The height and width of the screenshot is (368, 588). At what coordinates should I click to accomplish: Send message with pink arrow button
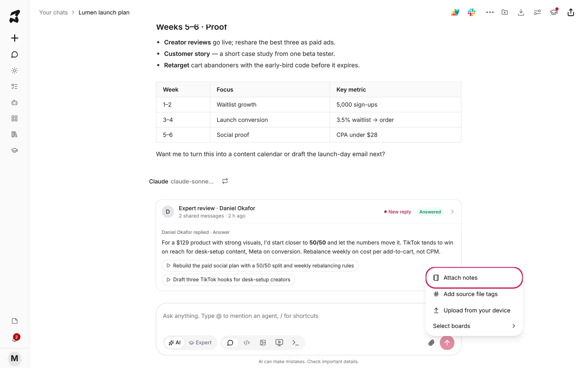tap(447, 342)
